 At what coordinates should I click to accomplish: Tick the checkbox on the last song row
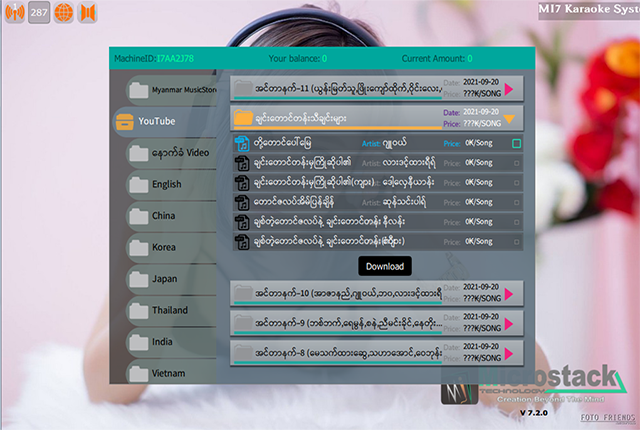(516, 241)
